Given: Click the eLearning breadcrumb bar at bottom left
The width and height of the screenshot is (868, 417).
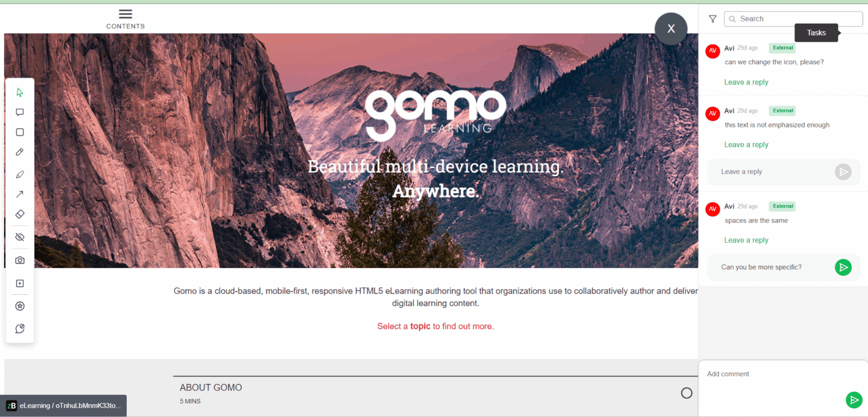Looking at the screenshot, I should pyautogui.click(x=63, y=405).
